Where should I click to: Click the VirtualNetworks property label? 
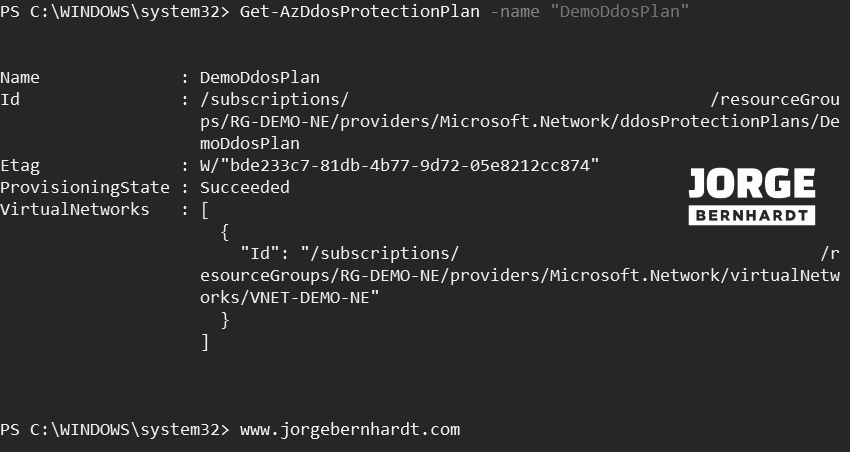[x=74, y=209]
